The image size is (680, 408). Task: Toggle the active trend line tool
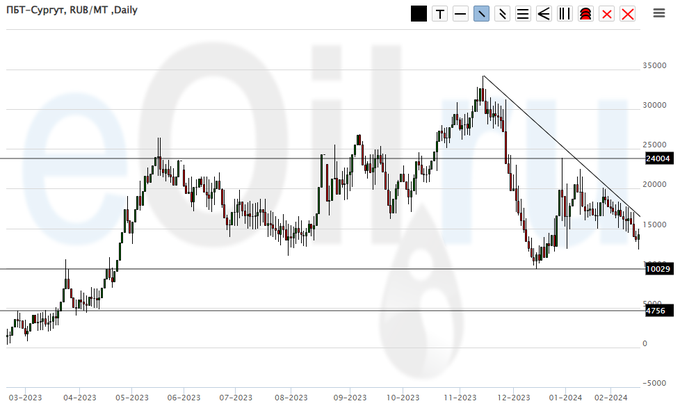(481, 14)
